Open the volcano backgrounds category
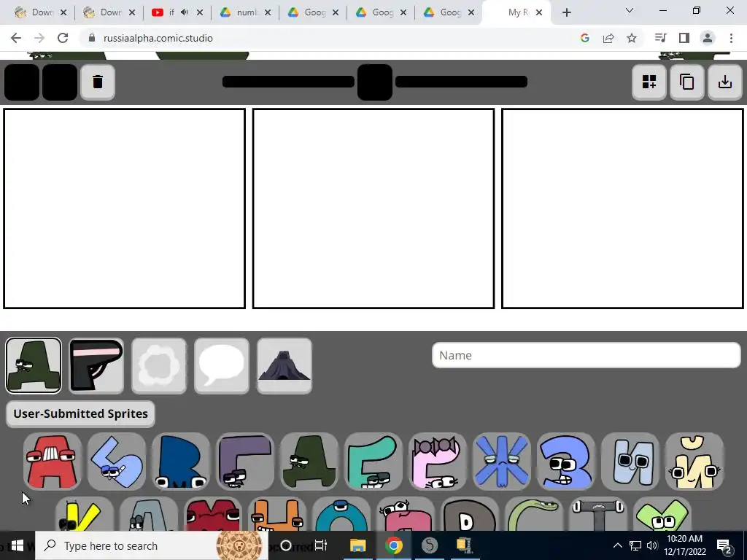747x560 pixels. click(x=285, y=366)
